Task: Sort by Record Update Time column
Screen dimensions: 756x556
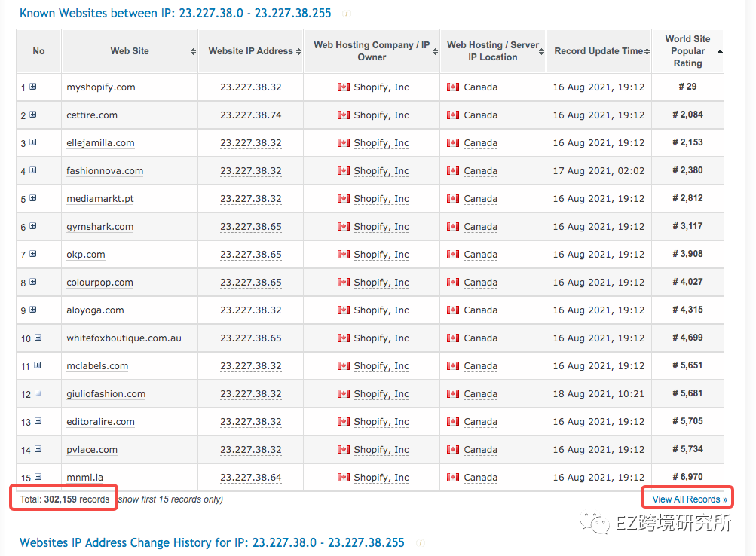Action: point(647,51)
